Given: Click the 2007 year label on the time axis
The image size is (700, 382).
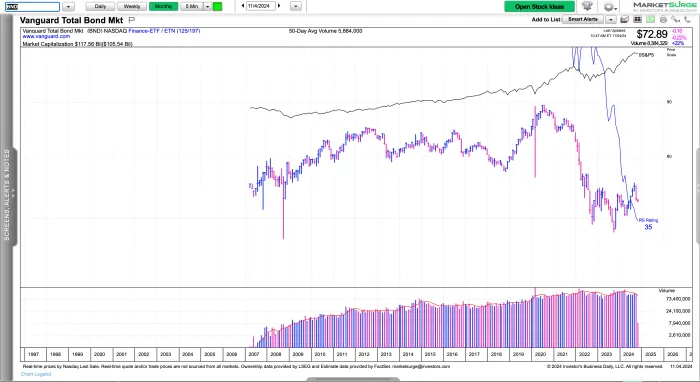Looking at the screenshot, I should pos(254,354).
